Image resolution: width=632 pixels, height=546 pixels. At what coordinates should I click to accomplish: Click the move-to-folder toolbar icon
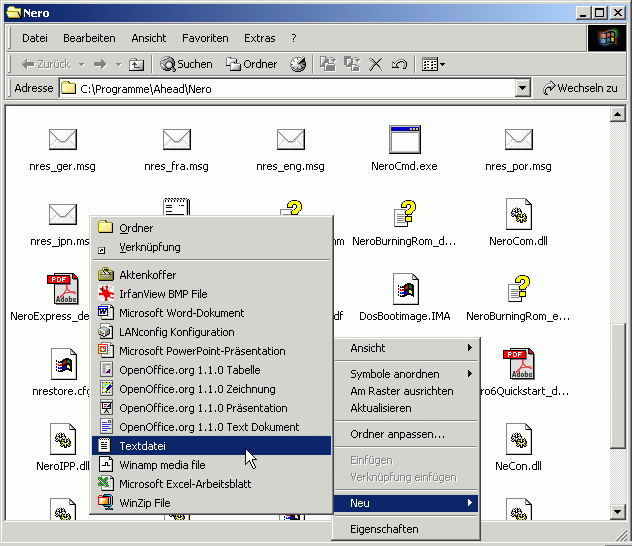(328, 64)
